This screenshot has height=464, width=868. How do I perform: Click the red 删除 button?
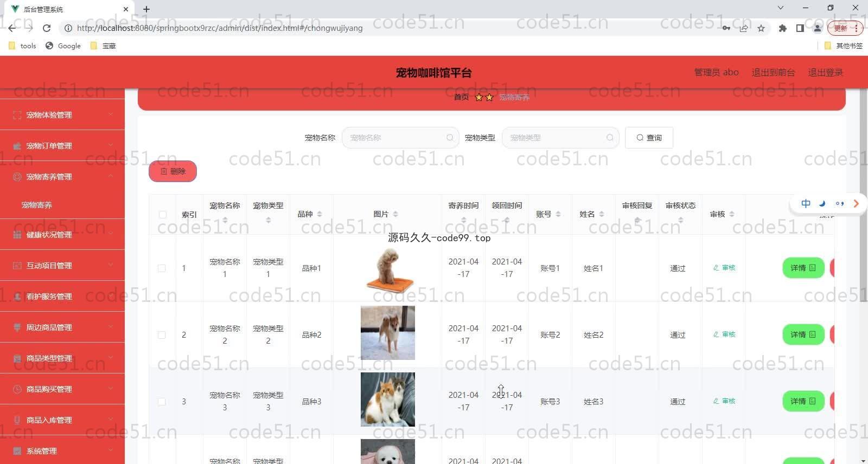pyautogui.click(x=173, y=171)
